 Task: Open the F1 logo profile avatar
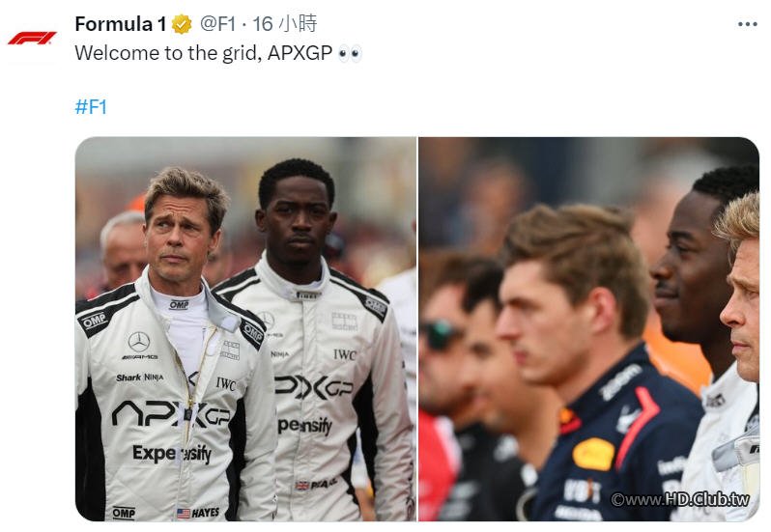pyautogui.click(x=33, y=39)
